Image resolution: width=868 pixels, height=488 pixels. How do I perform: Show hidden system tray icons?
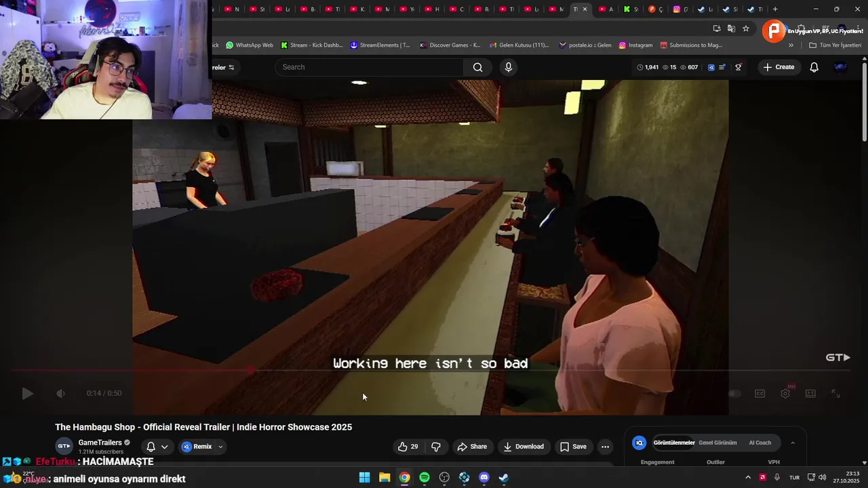click(x=748, y=477)
